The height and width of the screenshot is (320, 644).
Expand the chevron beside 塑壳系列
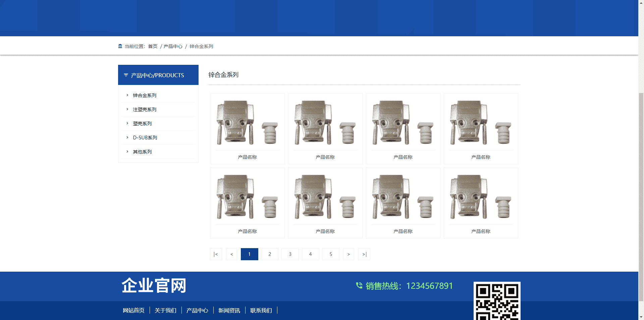pos(127,124)
